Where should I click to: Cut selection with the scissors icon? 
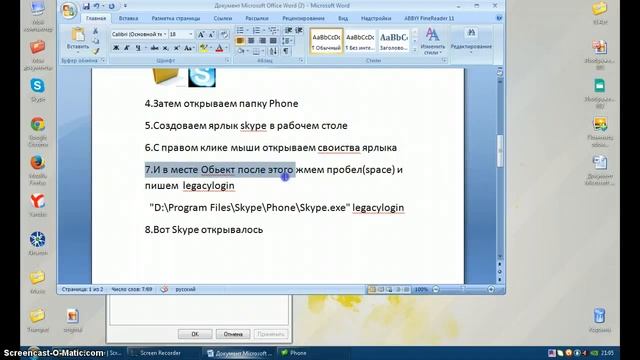click(95, 31)
